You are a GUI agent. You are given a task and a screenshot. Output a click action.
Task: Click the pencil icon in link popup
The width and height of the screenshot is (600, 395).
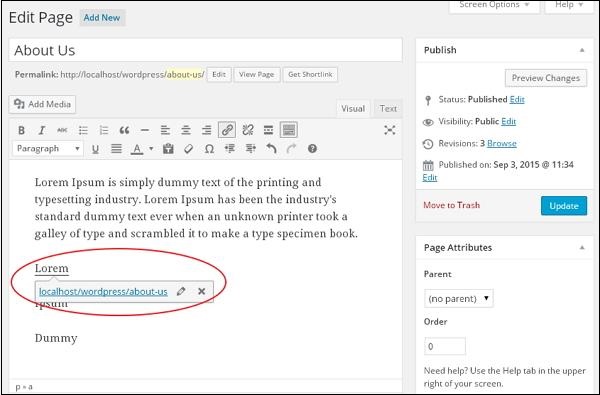click(181, 291)
